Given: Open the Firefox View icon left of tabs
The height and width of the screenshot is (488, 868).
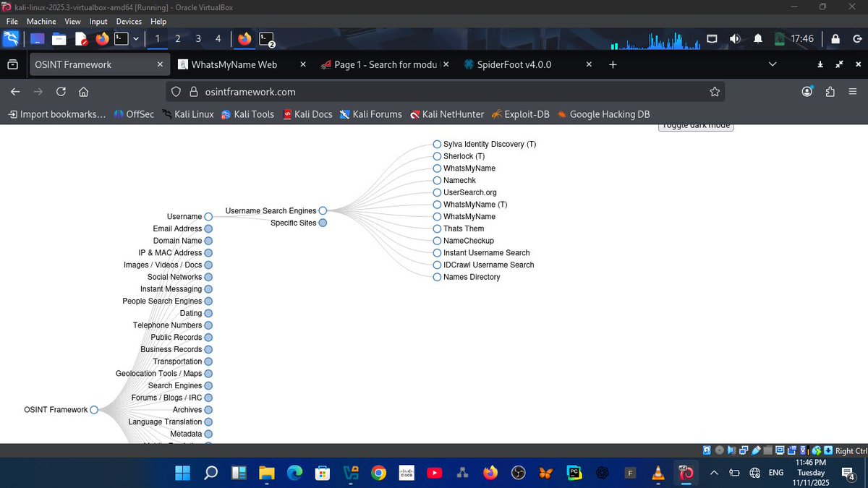Looking at the screenshot, I should pos(12,64).
